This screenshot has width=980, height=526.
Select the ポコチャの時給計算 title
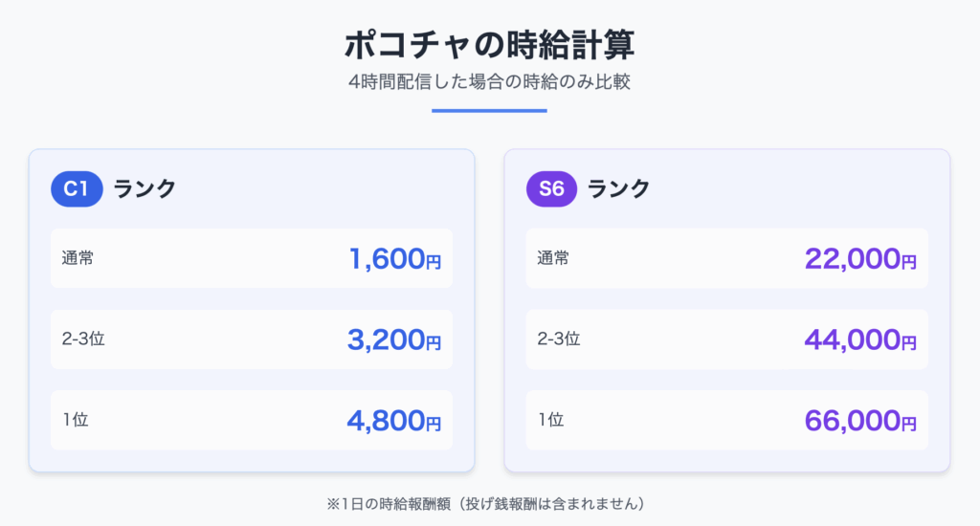click(489, 45)
